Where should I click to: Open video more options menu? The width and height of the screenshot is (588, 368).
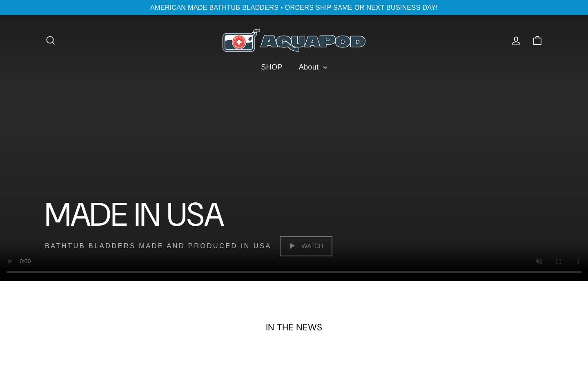(578, 261)
